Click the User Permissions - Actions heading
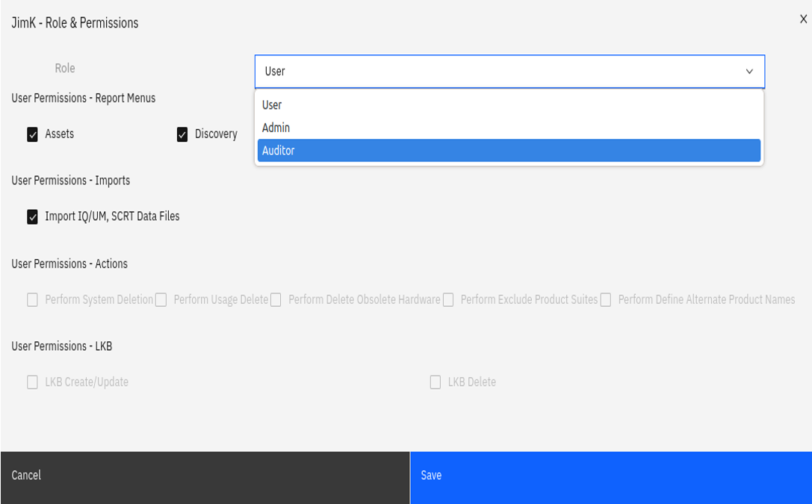This screenshot has height=504, width=812. pos(69,264)
